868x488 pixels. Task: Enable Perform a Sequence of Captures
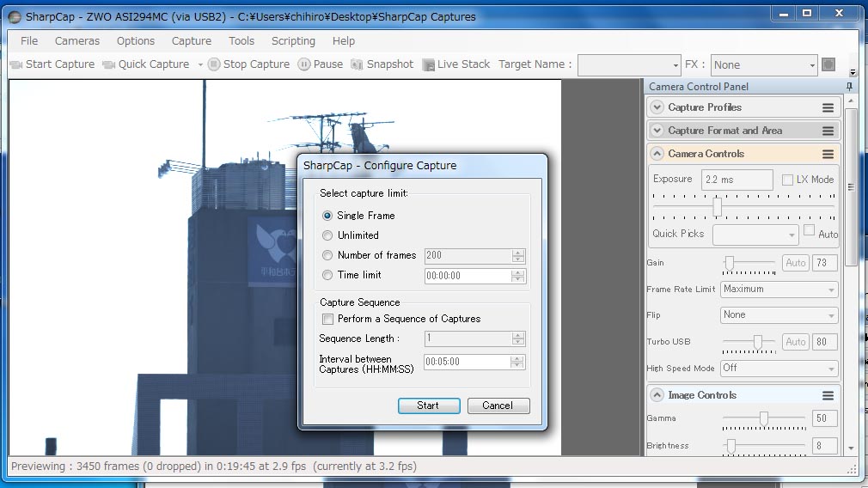pos(327,320)
